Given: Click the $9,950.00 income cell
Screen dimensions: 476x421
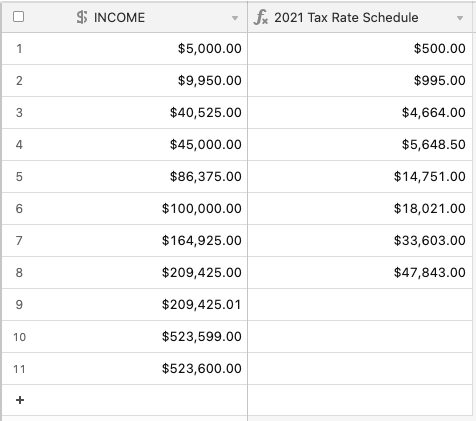Looking at the screenshot, I should 125,81.
